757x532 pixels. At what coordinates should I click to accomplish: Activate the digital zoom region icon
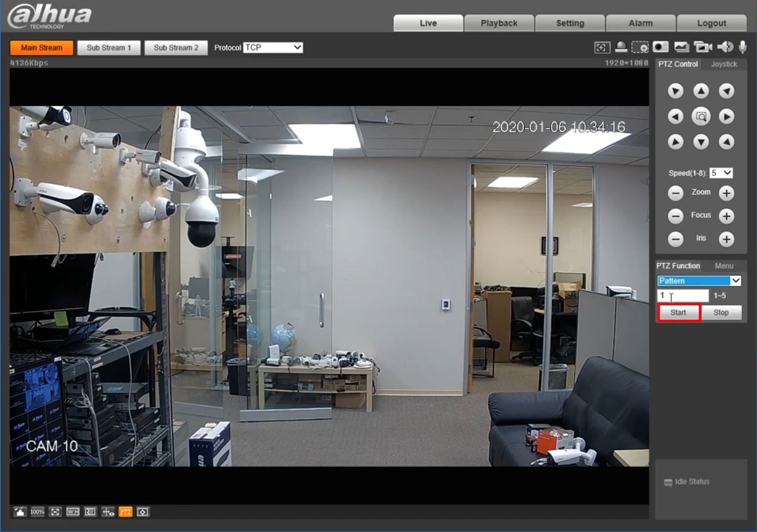pyautogui.click(x=640, y=47)
